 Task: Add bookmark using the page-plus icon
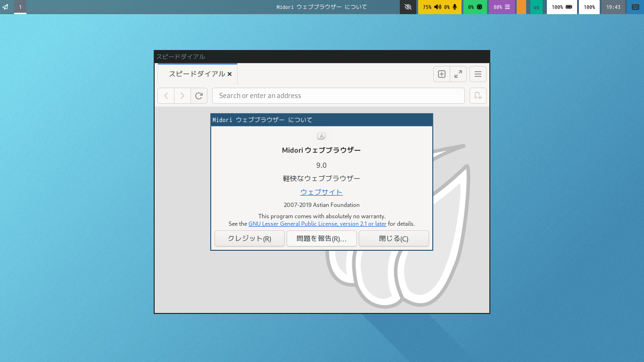click(478, 96)
